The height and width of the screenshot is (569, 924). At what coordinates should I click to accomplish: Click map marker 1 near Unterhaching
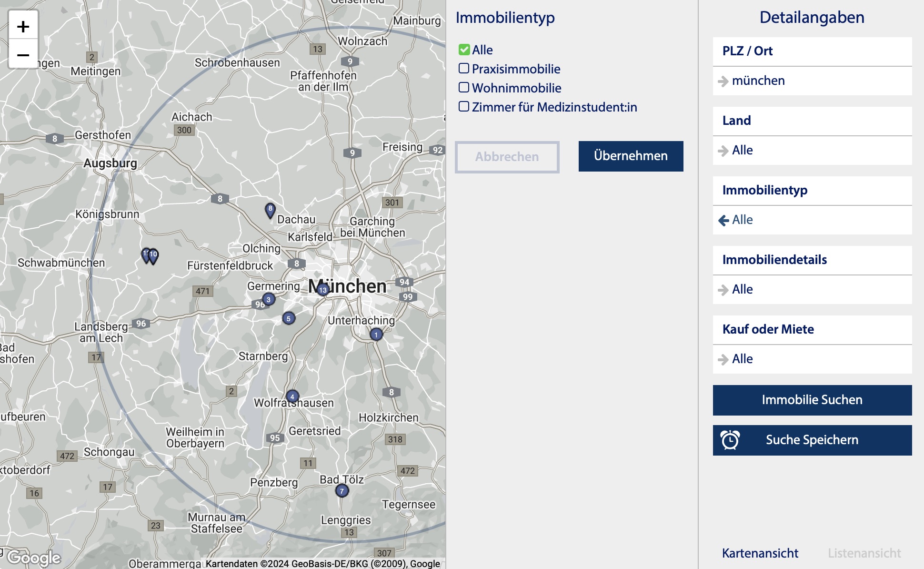(x=376, y=335)
